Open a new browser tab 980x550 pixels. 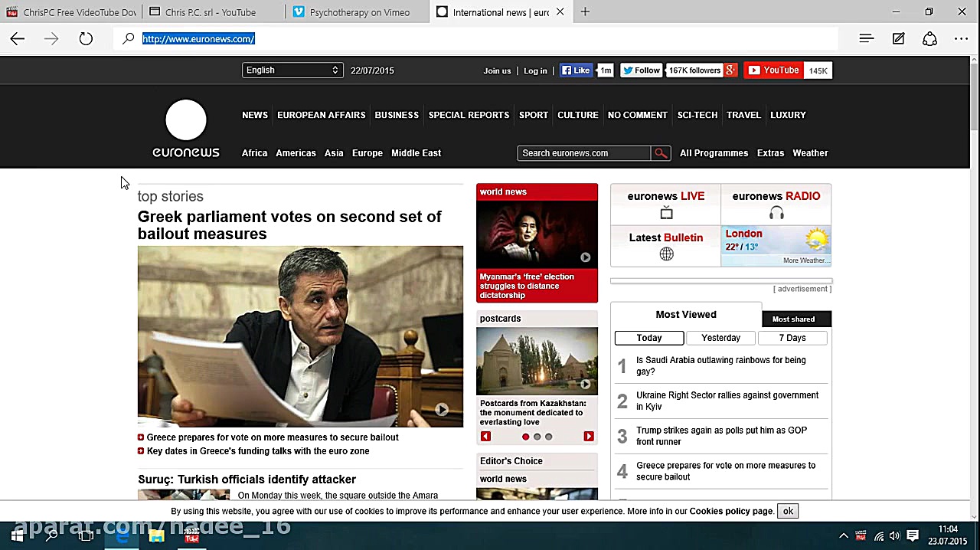point(585,11)
